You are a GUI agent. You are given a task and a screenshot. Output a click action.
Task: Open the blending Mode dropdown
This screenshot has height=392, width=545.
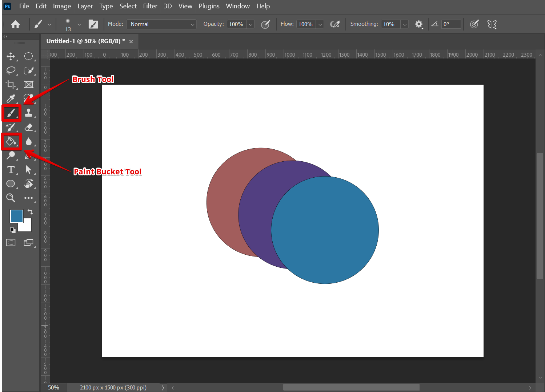point(161,24)
